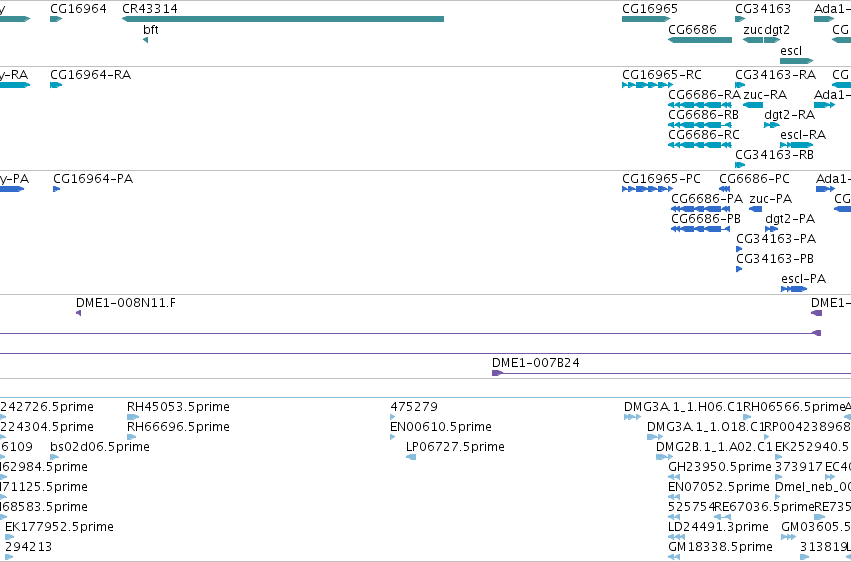Viewport: 851px width, 562px height.
Task: Select the zuc-RA transcript bar
Action: point(753,105)
